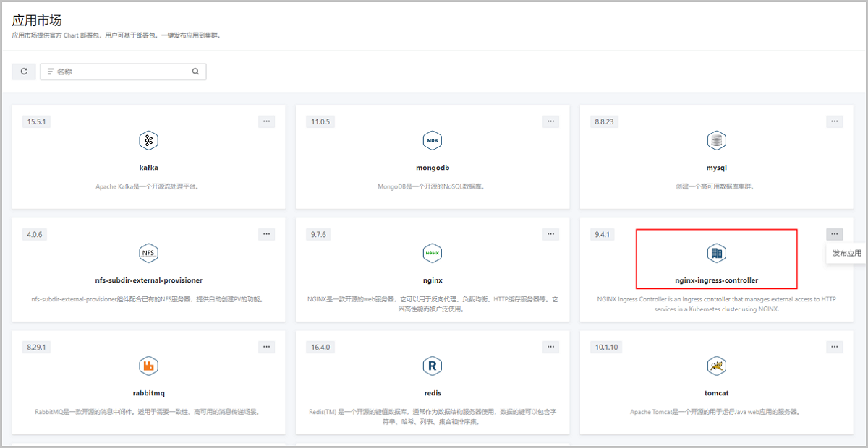Open more options menu on tomcat card
Image resolution: width=868 pixels, height=448 pixels.
pos(835,347)
